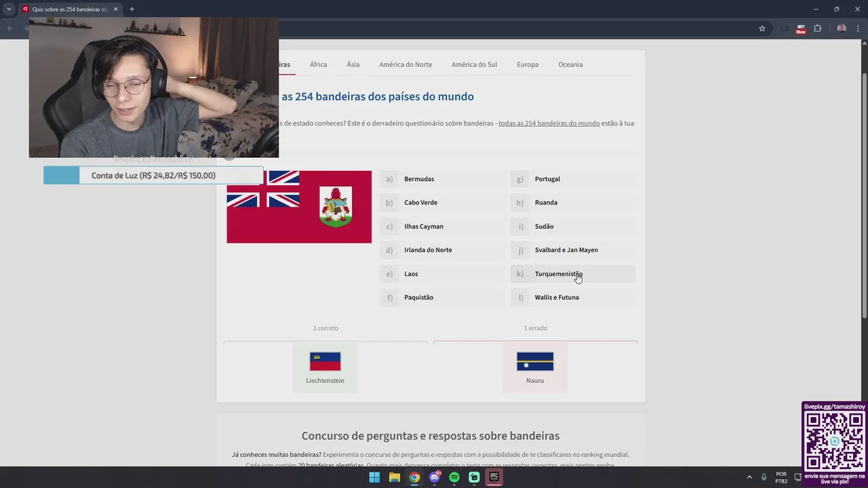Close the Quiz sobre as 254 bandeiras tab
The height and width of the screenshot is (488, 868).
click(x=115, y=9)
